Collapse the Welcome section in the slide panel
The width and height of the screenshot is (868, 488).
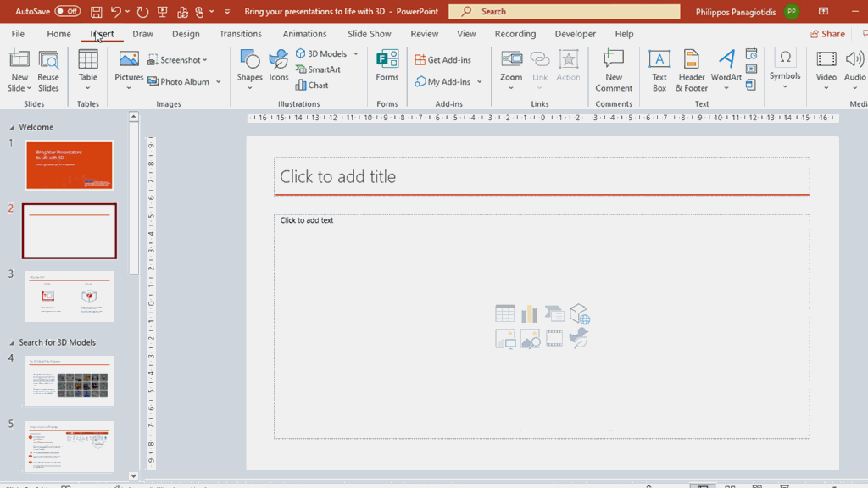10,126
